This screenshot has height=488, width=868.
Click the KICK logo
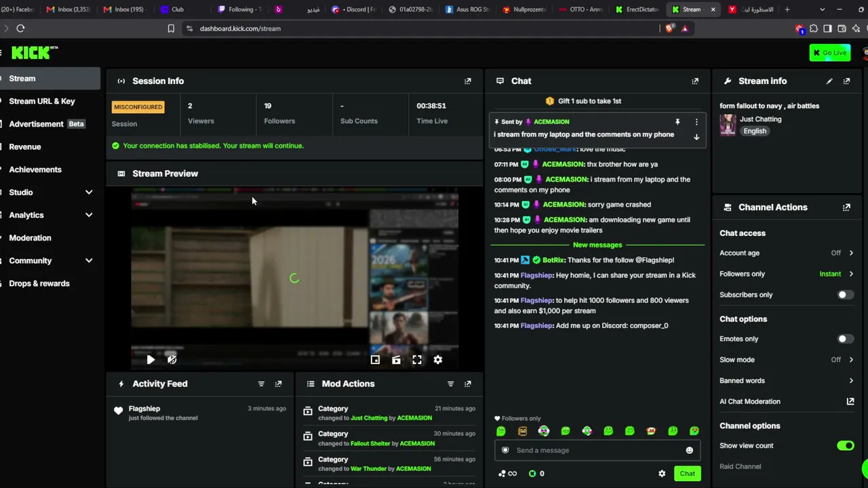pyautogui.click(x=35, y=53)
